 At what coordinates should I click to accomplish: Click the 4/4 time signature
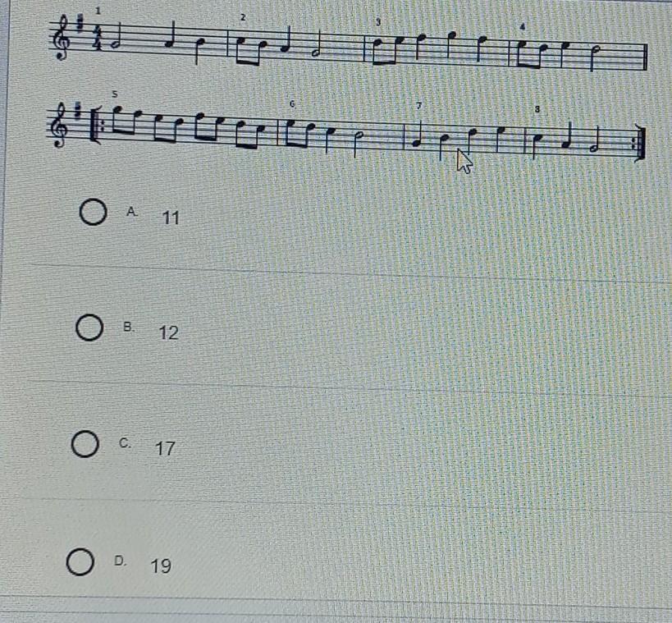98,38
